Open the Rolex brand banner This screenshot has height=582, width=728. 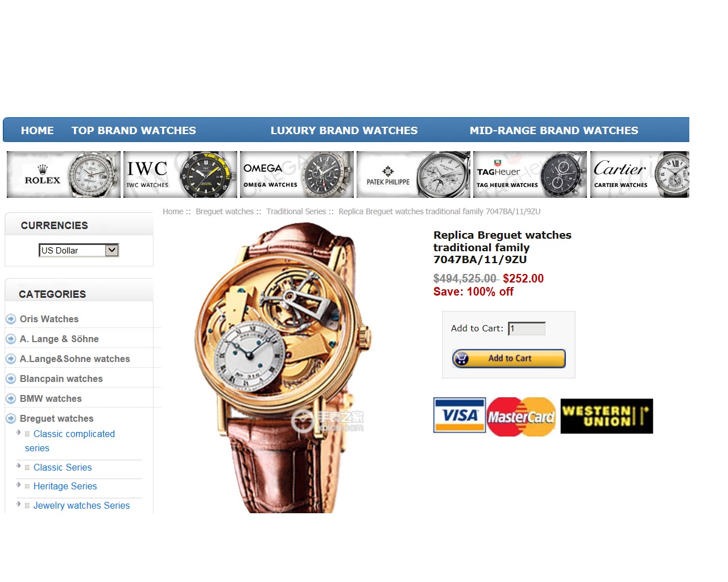pos(64,174)
